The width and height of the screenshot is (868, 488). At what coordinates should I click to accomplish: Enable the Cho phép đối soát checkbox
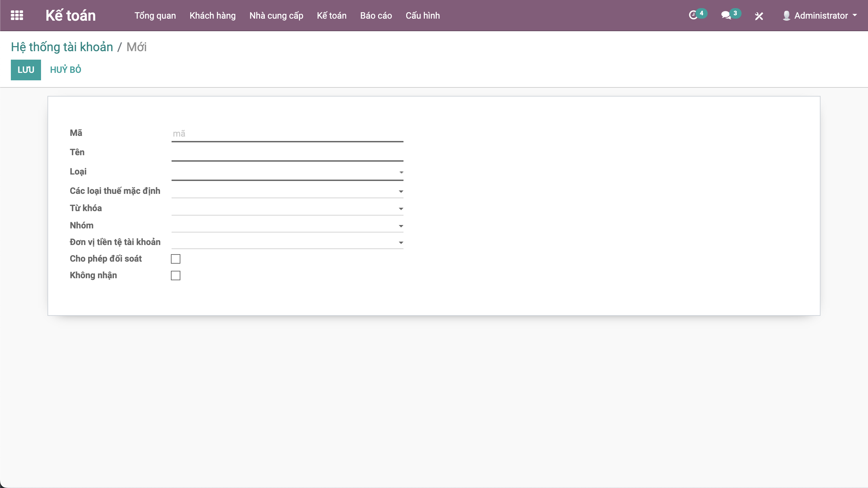176,259
